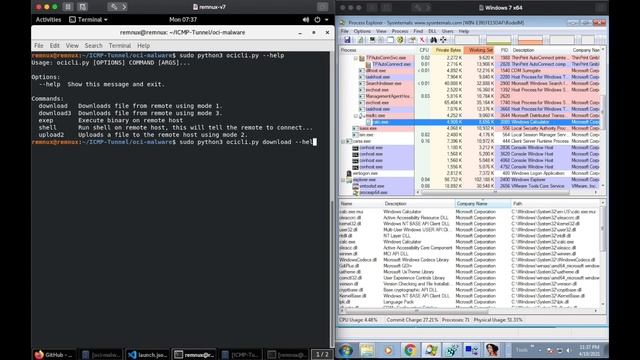Sort by the CPU column header
This screenshot has width=640, height=360.
424,50
